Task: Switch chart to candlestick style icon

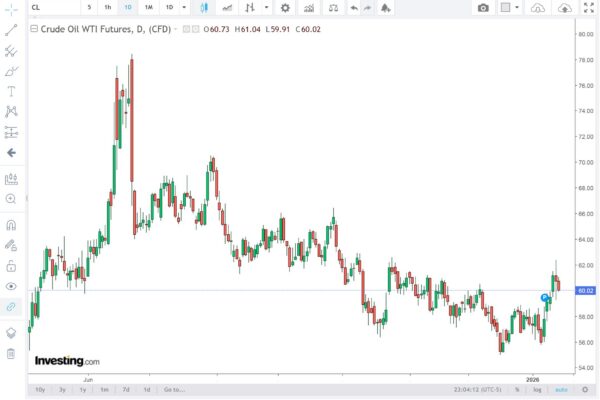Action: [204, 8]
